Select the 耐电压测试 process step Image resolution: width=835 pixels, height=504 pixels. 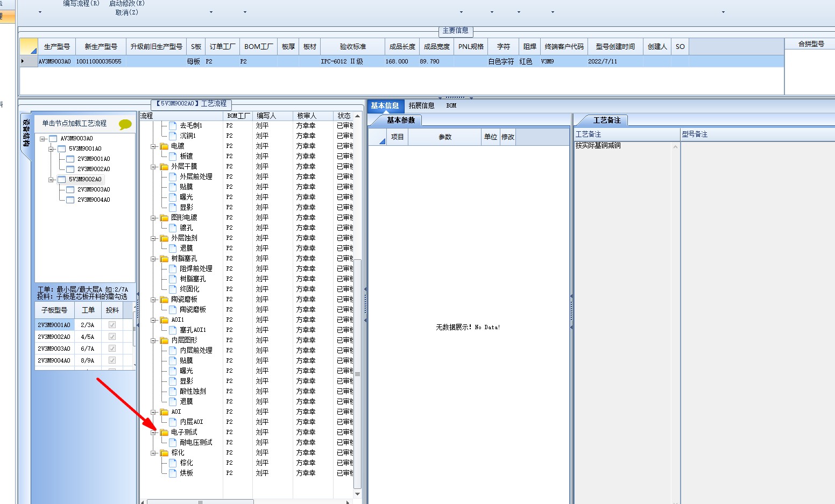click(x=196, y=442)
